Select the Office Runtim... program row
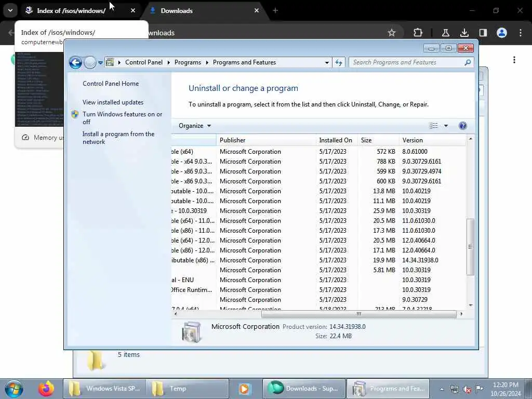The image size is (532, 399). (x=319, y=290)
